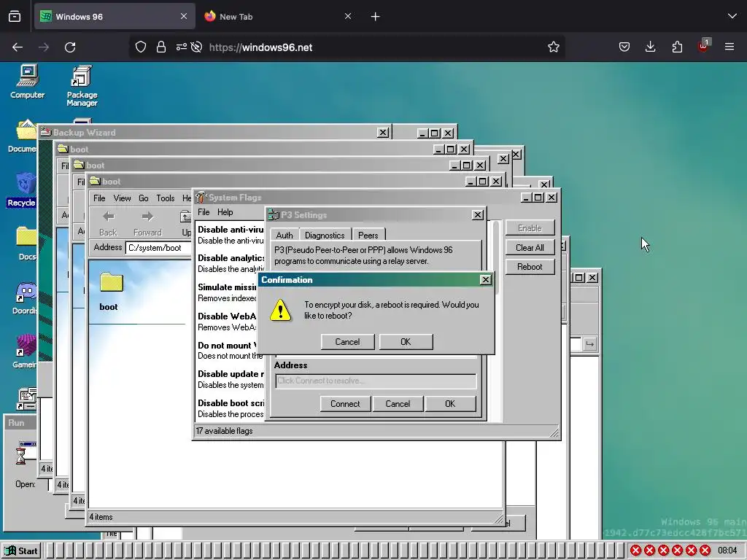Close the Backup Wizard window

click(x=383, y=133)
